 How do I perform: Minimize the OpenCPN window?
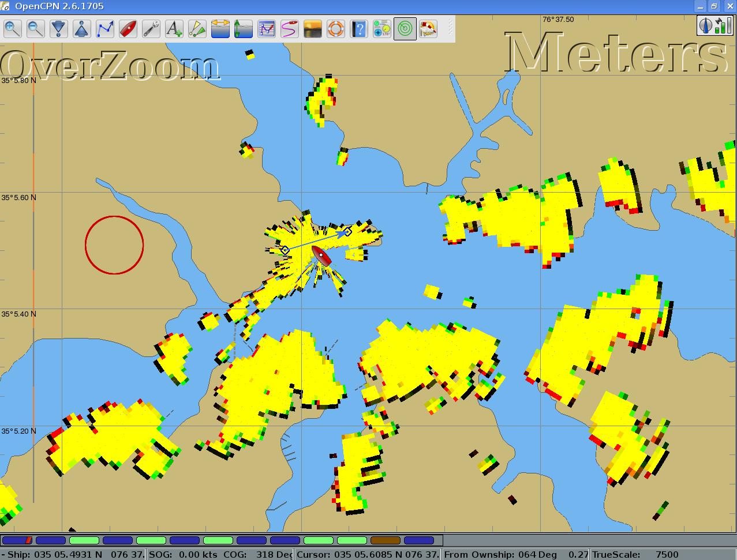point(701,6)
